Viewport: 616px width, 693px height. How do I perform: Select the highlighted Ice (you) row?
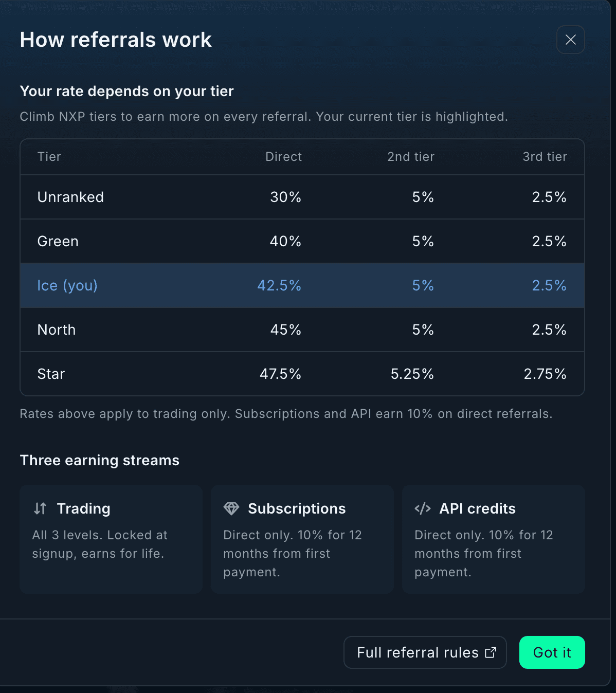(302, 285)
